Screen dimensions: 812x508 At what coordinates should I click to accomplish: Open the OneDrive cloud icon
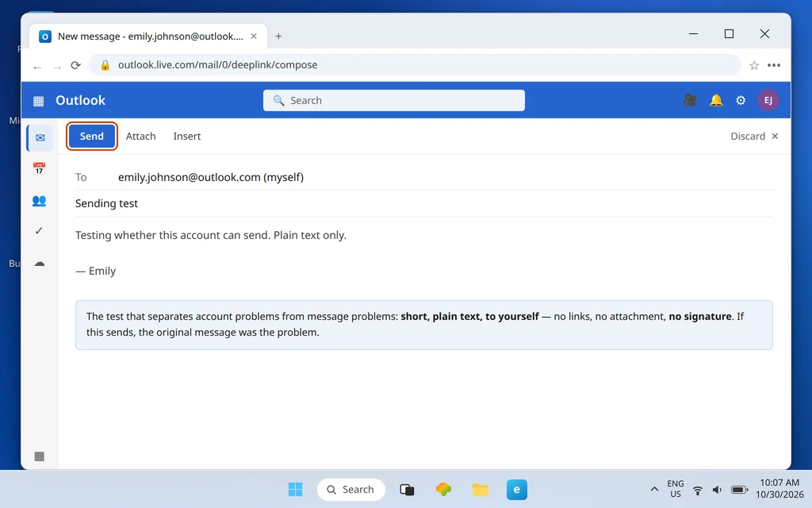coord(40,264)
